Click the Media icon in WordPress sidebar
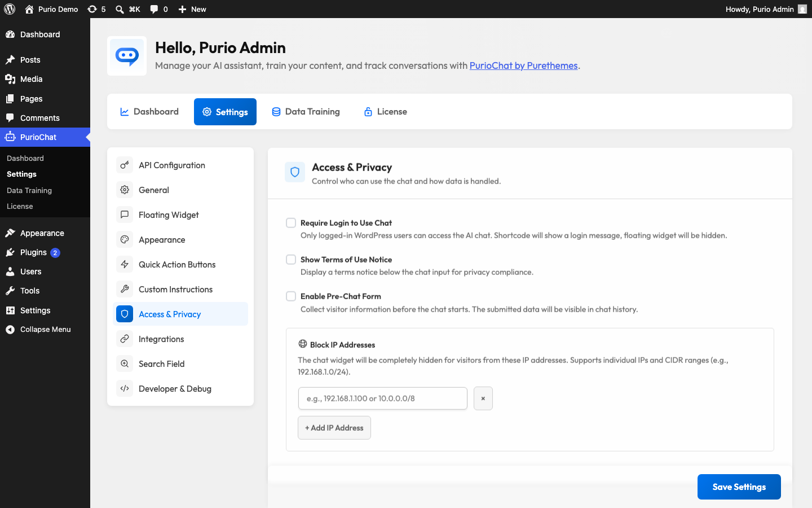 coord(10,79)
